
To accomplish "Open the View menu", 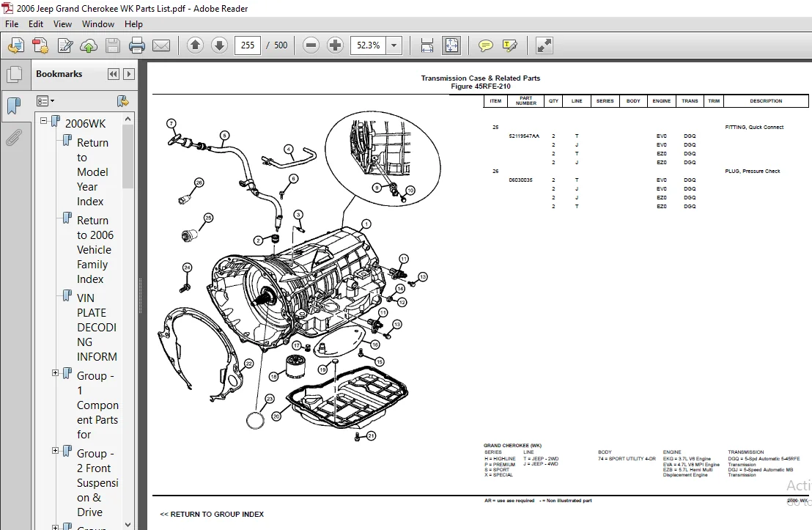I will (x=63, y=24).
